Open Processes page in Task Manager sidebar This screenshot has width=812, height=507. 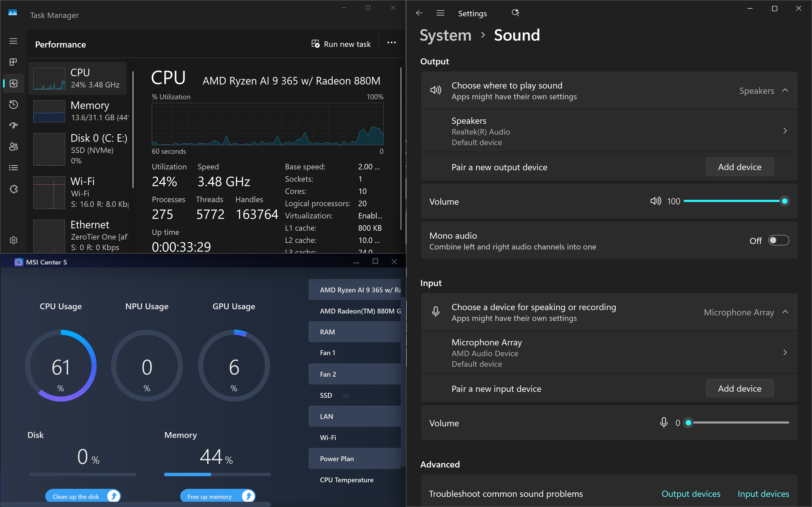(x=13, y=62)
